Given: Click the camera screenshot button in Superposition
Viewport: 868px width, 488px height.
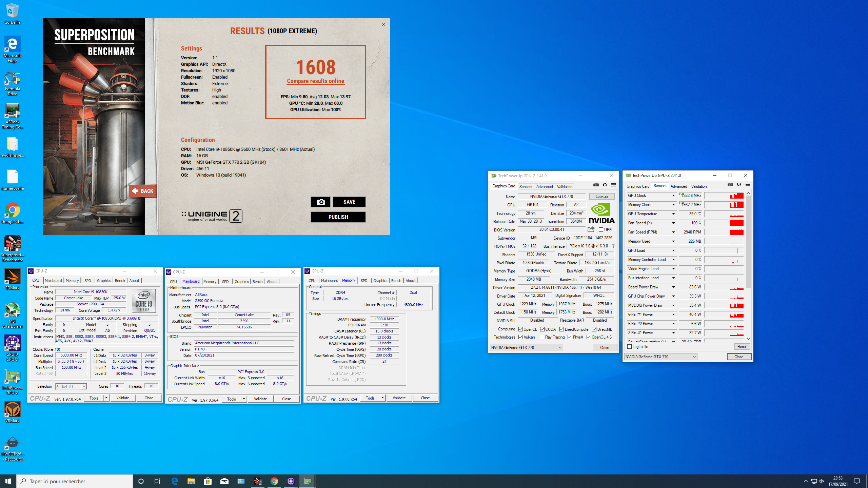Looking at the screenshot, I should point(320,202).
